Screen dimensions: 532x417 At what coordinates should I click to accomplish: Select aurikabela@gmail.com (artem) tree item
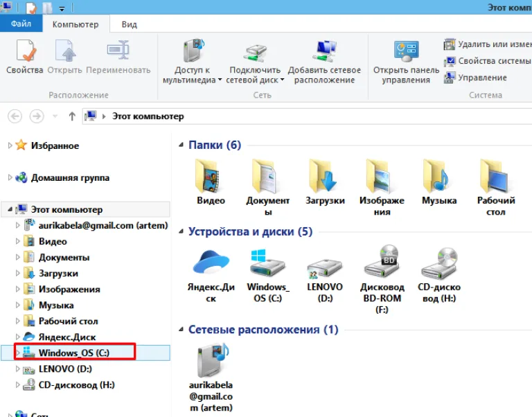(103, 225)
